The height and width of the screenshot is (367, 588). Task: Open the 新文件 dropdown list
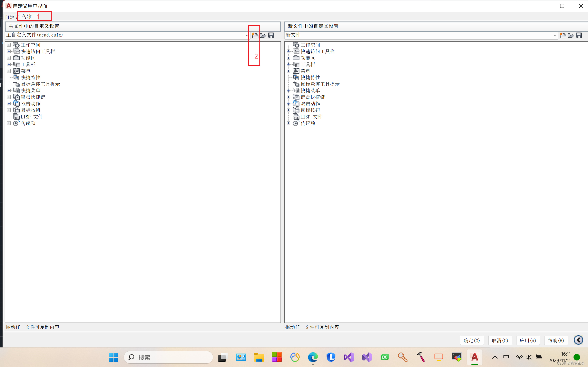555,35
